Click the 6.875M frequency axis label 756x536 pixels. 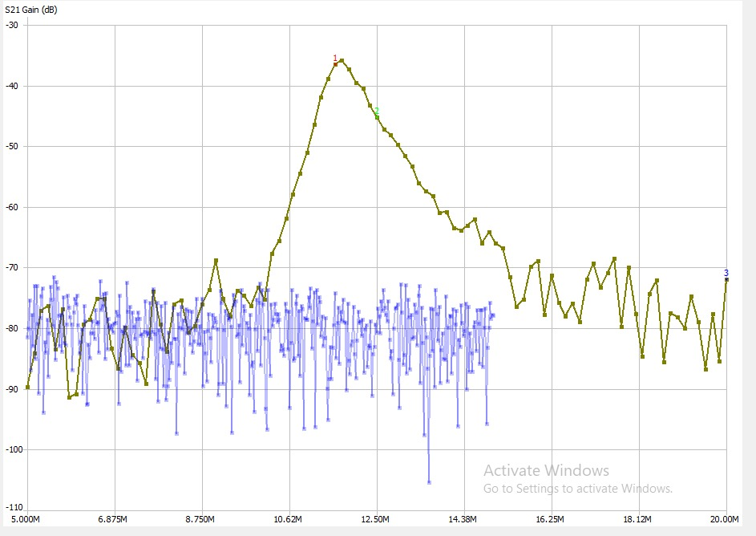tap(114, 518)
